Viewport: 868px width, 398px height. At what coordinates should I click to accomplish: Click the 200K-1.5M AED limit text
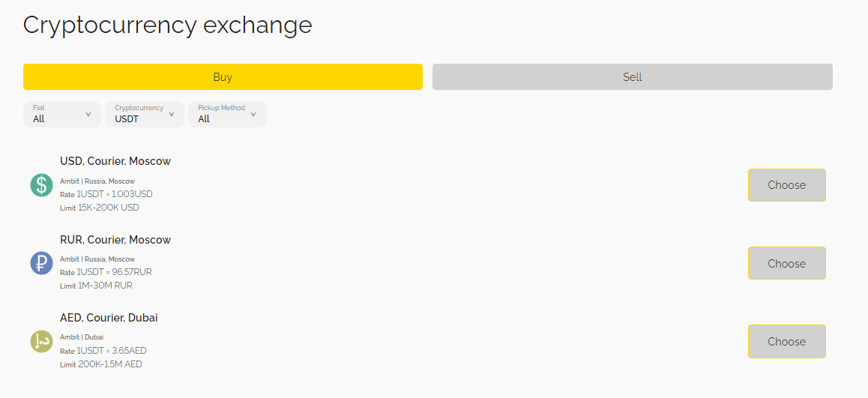coord(109,364)
